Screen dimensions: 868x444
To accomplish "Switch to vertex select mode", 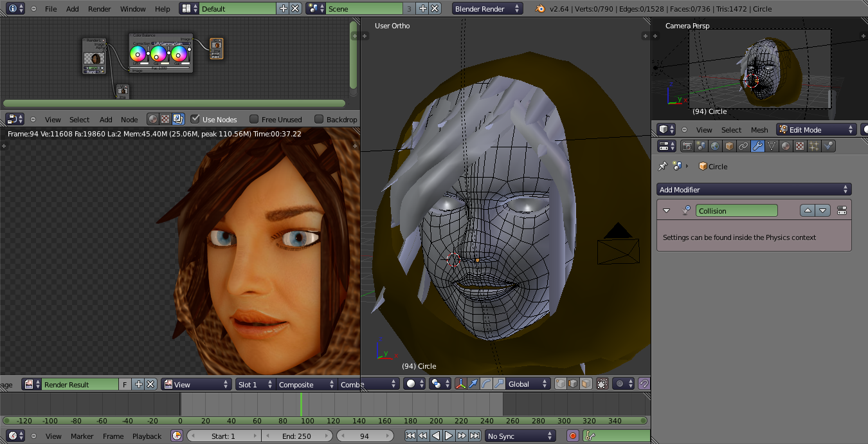I will tap(560, 384).
